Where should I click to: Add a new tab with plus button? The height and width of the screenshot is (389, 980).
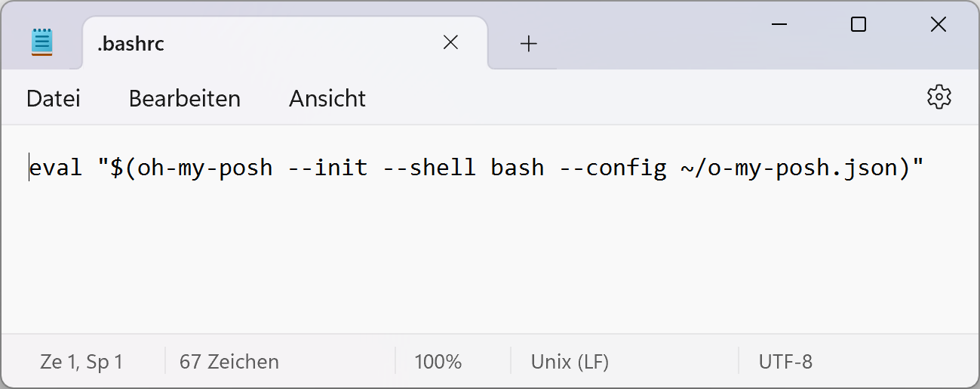point(529,44)
